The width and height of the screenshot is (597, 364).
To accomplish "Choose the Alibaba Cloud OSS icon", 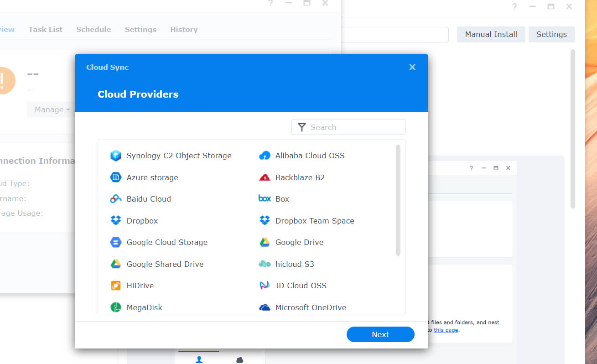I will [265, 156].
